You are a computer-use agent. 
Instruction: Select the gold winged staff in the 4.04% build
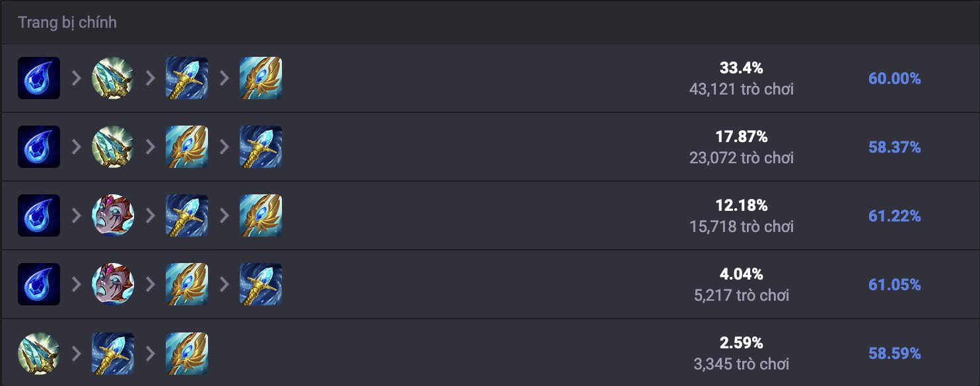click(x=187, y=284)
